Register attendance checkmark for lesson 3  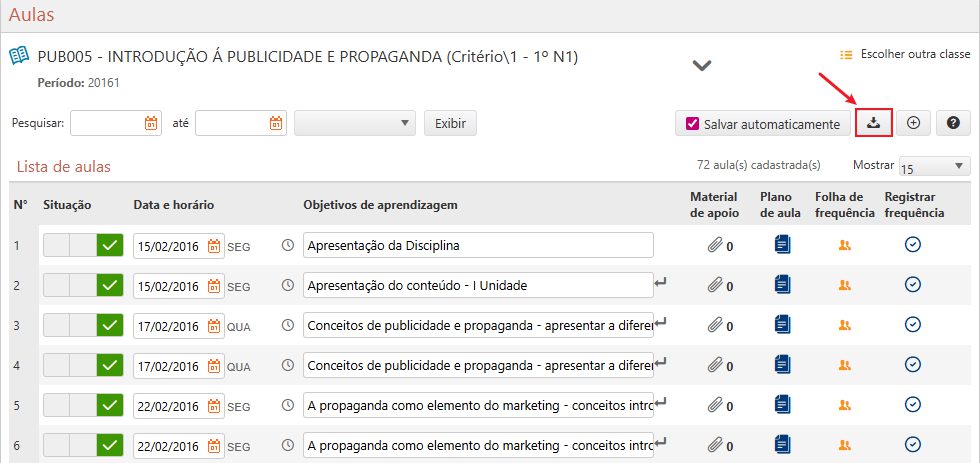913,325
